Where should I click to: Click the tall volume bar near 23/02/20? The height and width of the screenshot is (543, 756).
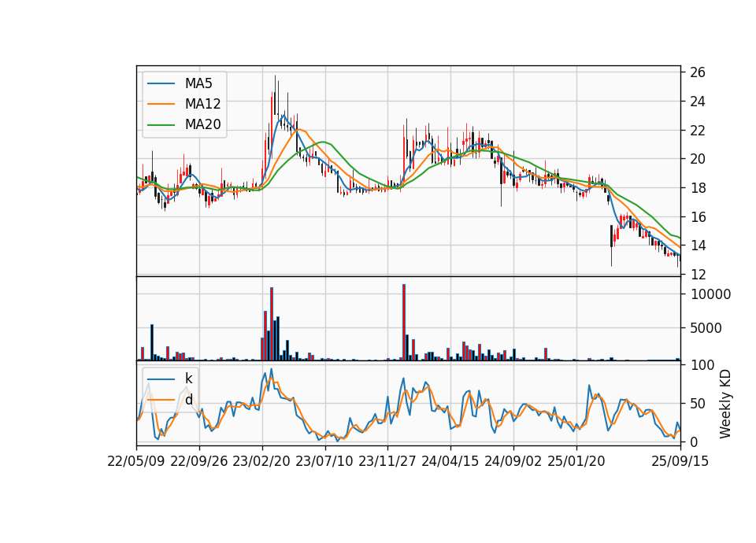tap(272, 323)
